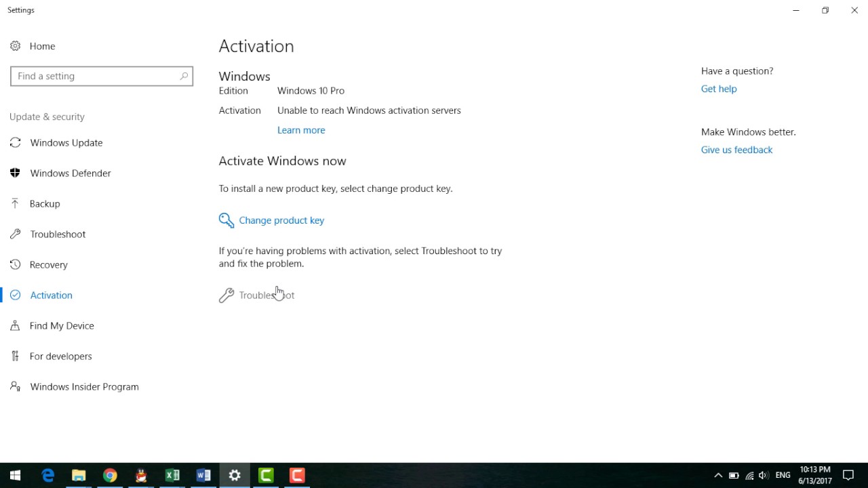Image resolution: width=868 pixels, height=488 pixels.
Task: Click the search magnifier icon
Action: (184, 76)
